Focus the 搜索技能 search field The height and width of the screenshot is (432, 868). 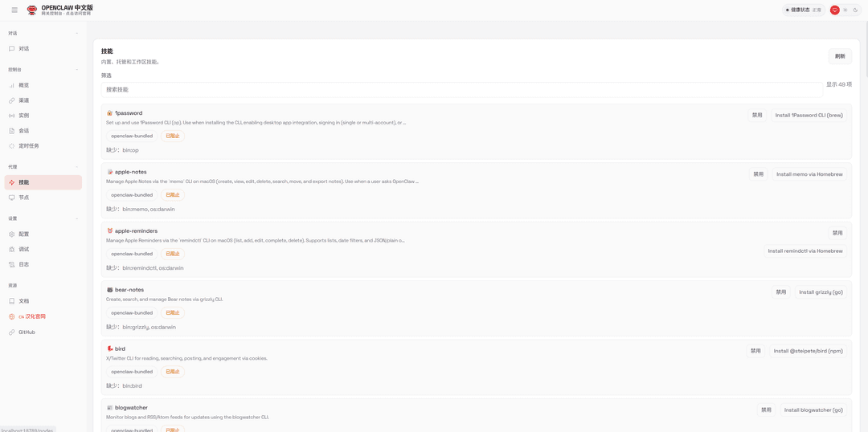461,90
